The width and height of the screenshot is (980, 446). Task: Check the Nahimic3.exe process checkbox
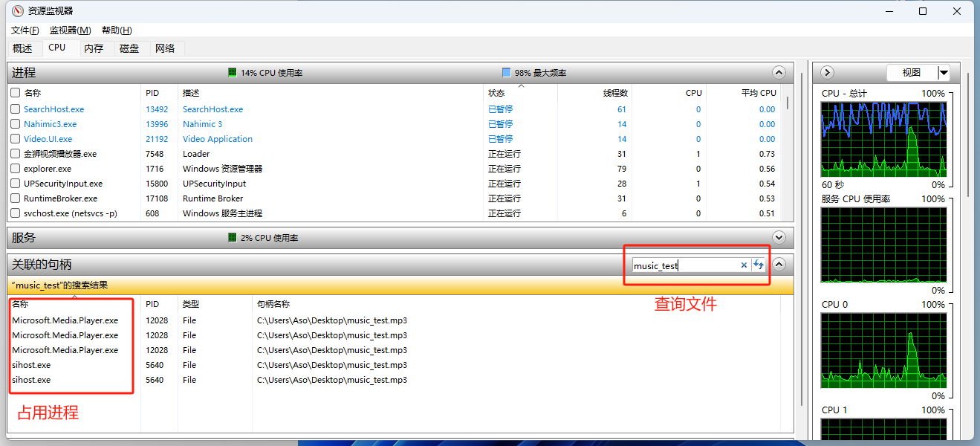(x=15, y=124)
